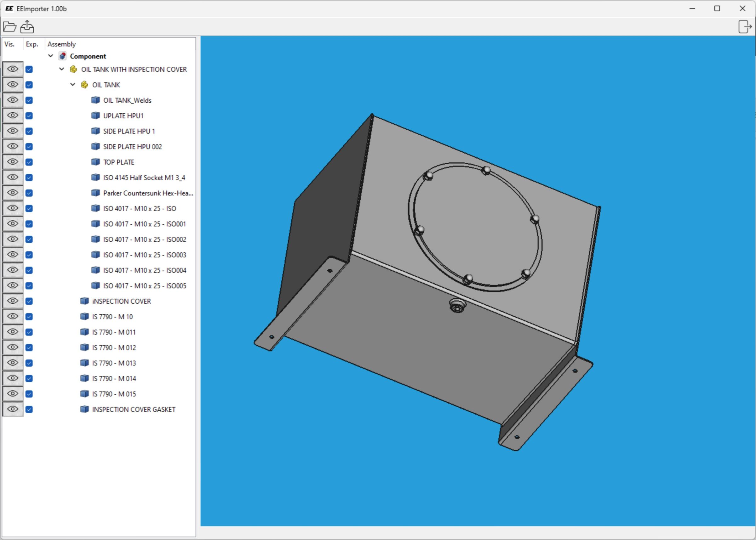The width and height of the screenshot is (756, 540).
Task: Hide SIDE PLATE HPU 1 with eye toggle
Action: click(x=13, y=131)
